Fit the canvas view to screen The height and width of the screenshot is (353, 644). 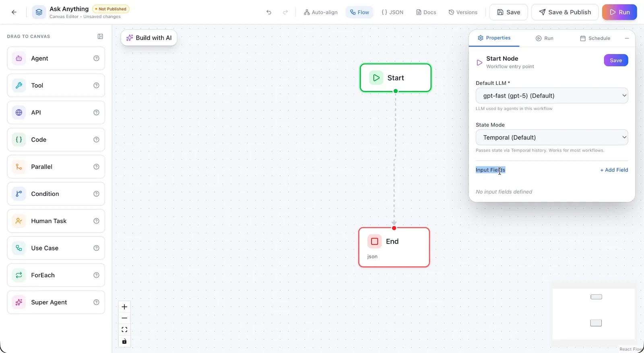click(124, 330)
